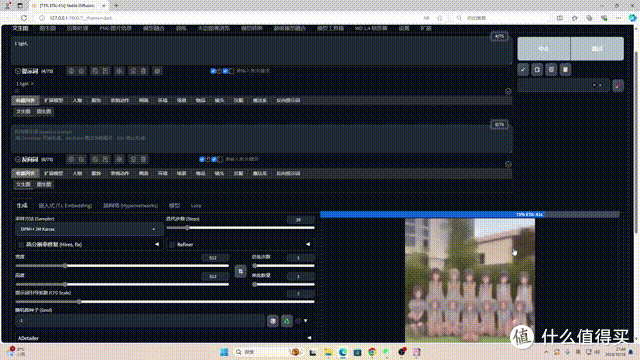Viewport: 640px width, 360px height.
Task: Click the negative prompt text area
Action: pos(261,139)
